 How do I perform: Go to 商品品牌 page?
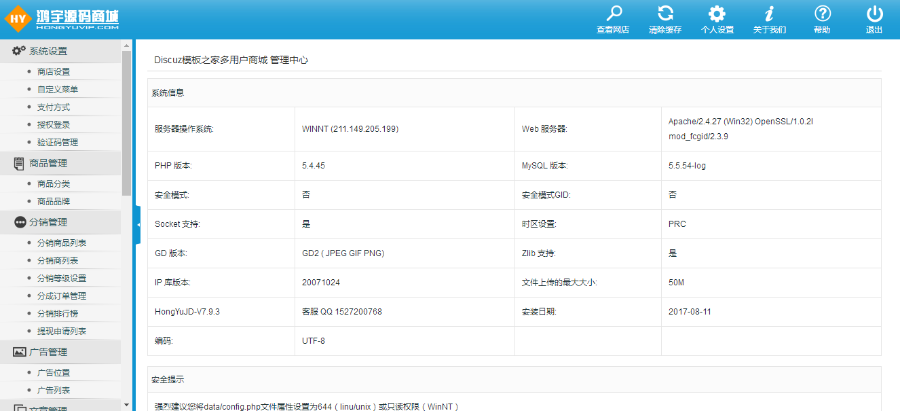coord(53,201)
